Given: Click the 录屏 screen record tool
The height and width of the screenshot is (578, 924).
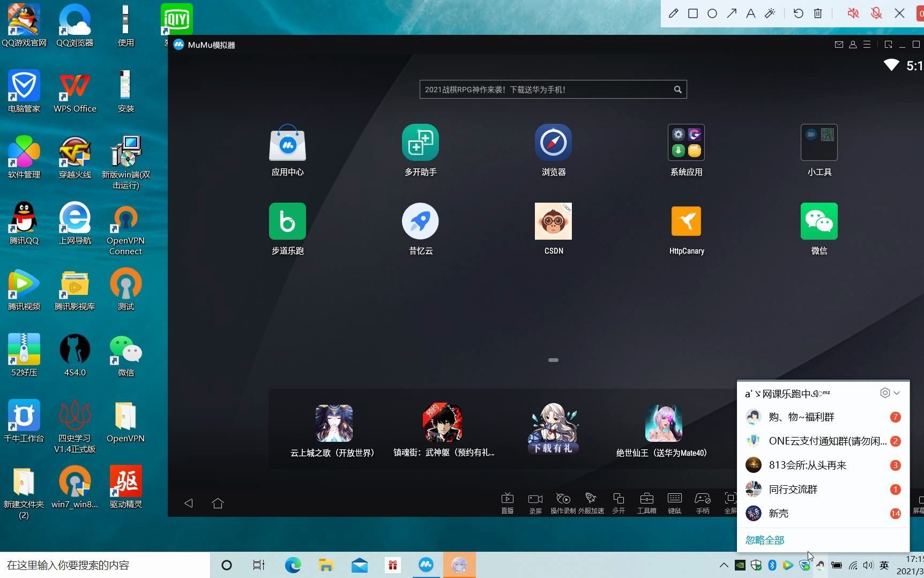Looking at the screenshot, I should [535, 503].
